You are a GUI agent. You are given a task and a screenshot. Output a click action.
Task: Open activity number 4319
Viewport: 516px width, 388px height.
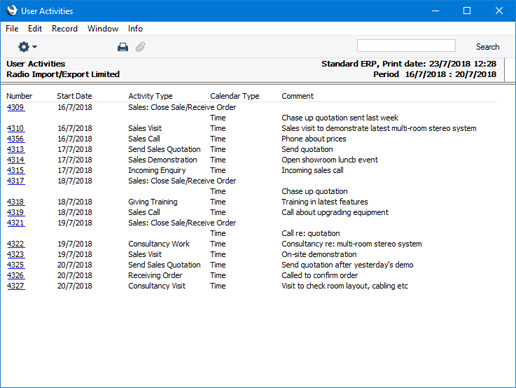coord(15,212)
